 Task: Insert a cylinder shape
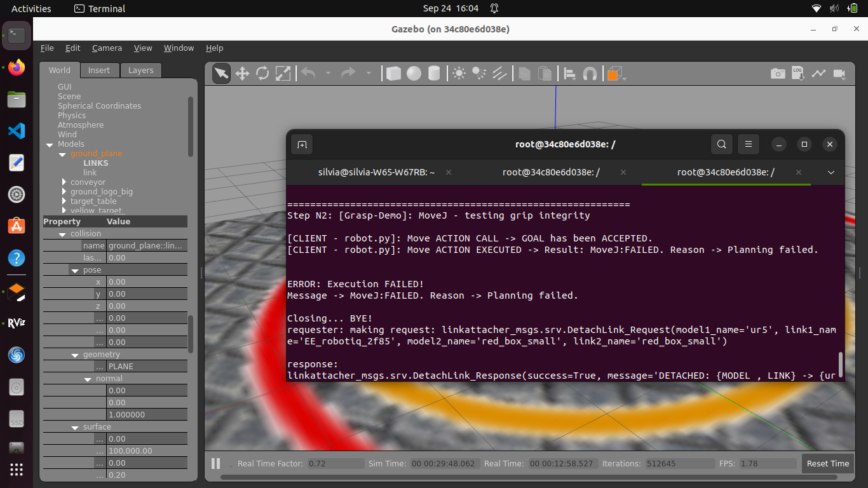pos(434,74)
